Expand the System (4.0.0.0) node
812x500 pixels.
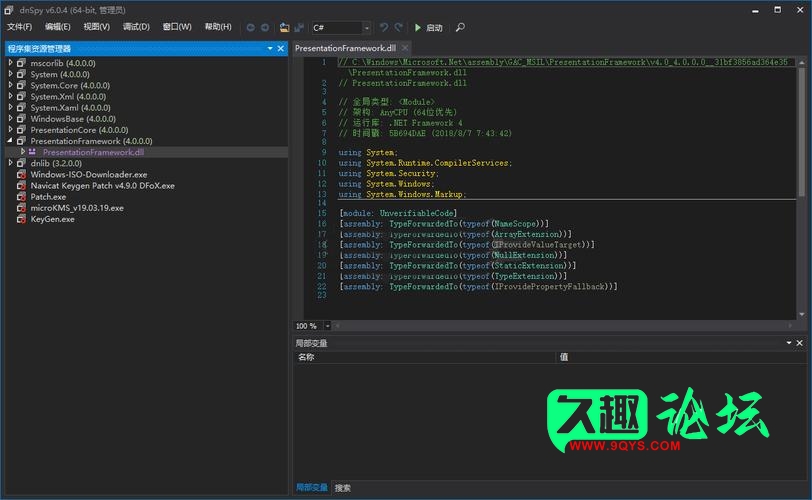click(10, 74)
